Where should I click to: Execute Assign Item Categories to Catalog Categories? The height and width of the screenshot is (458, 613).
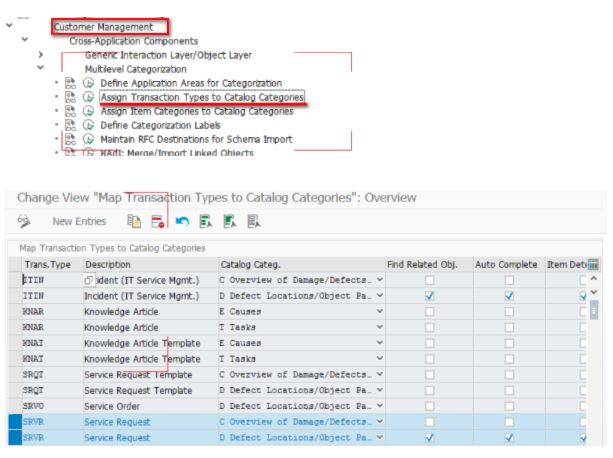88,111
